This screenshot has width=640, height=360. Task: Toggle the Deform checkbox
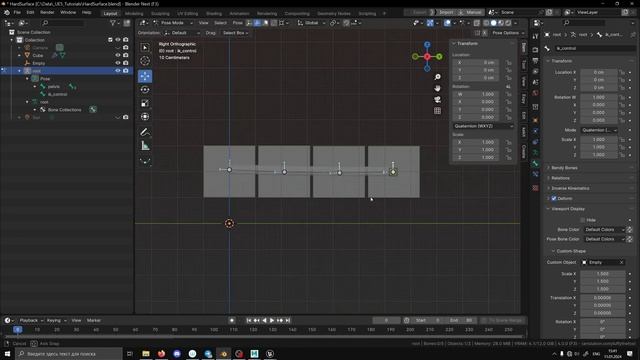[554, 198]
